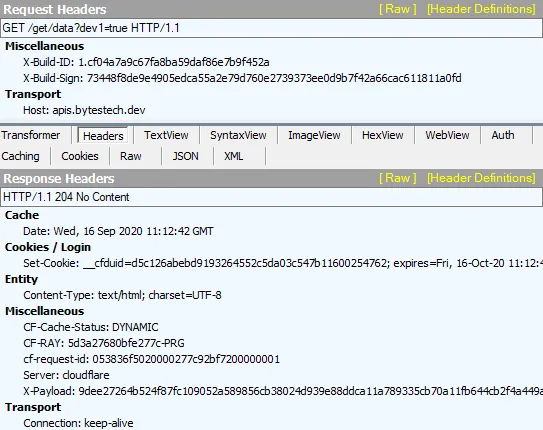
Task: Select the Host: apis.bytestech.dev row
Action: [x=84, y=110]
